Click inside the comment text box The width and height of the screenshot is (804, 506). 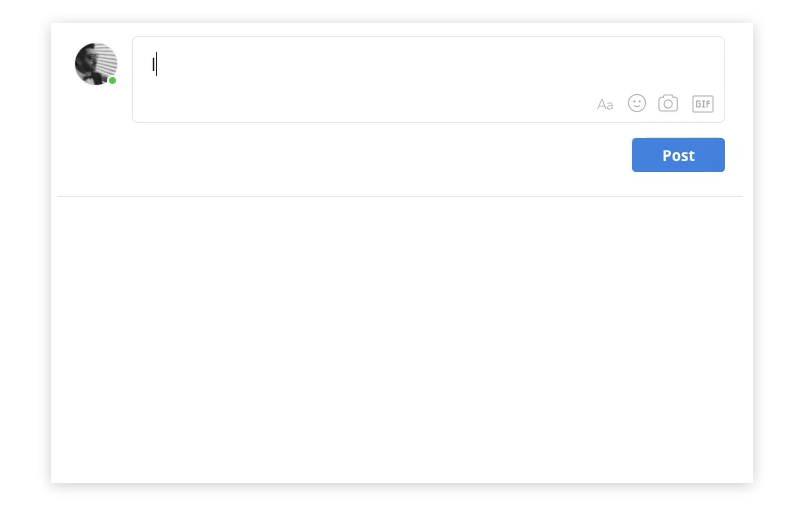tap(400, 68)
